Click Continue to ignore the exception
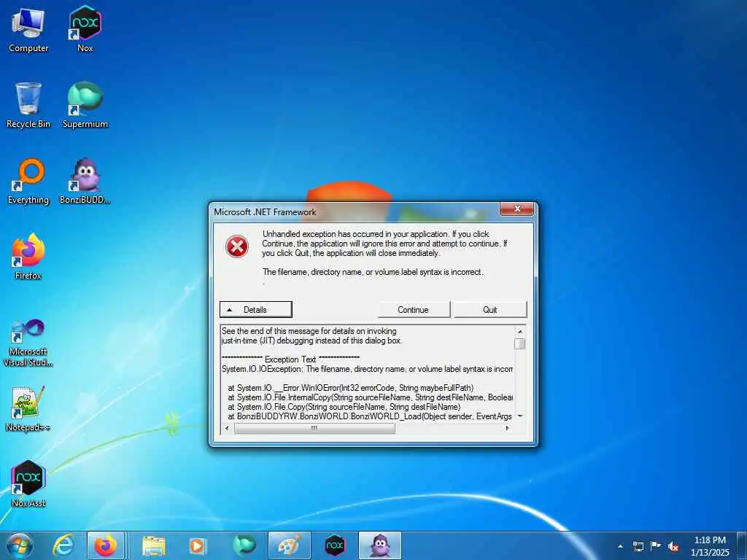The height and width of the screenshot is (560, 747). pos(414,309)
